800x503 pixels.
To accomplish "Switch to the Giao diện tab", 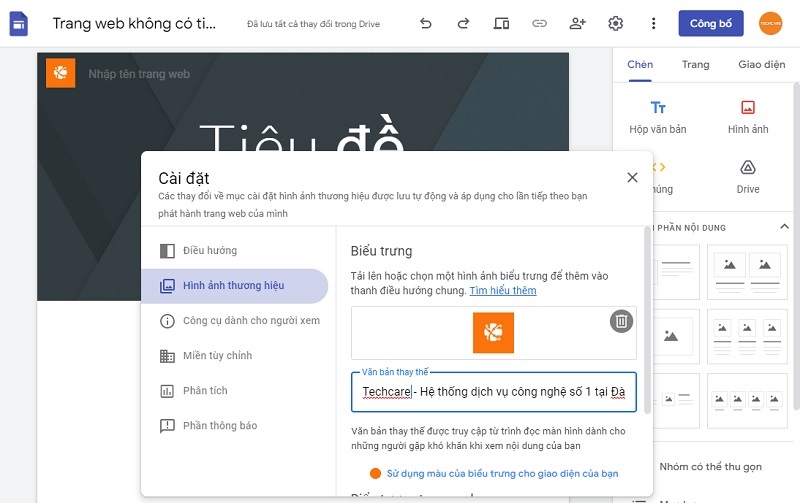I will click(x=762, y=64).
